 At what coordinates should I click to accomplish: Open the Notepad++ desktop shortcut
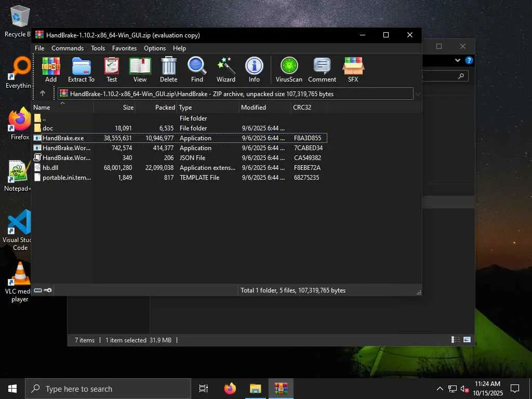pos(18,176)
